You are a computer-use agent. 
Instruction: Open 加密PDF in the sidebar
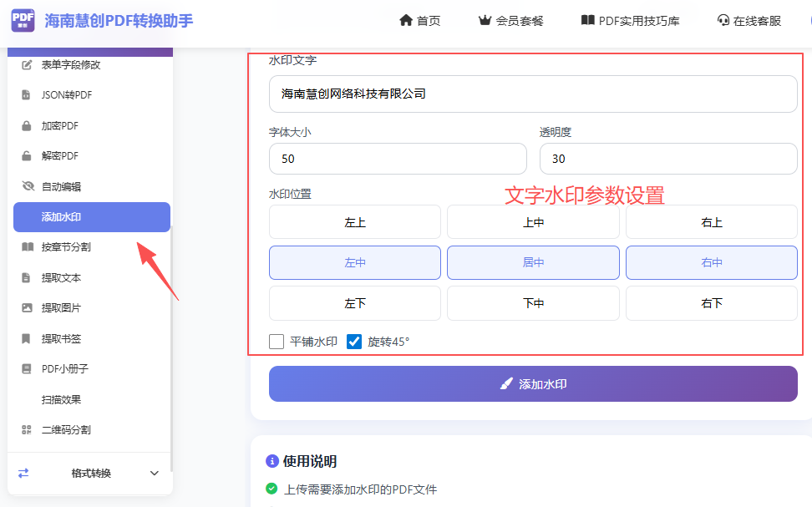click(x=92, y=125)
